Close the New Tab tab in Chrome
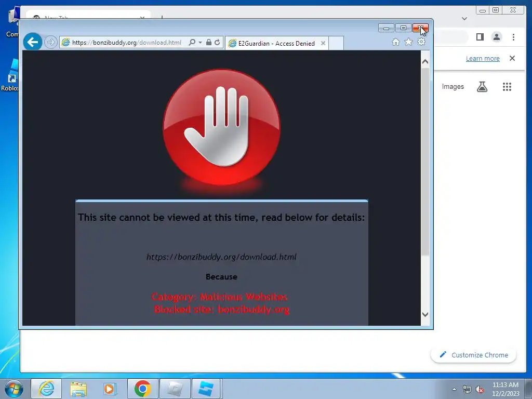The image size is (532, 399). (x=142, y=17)
